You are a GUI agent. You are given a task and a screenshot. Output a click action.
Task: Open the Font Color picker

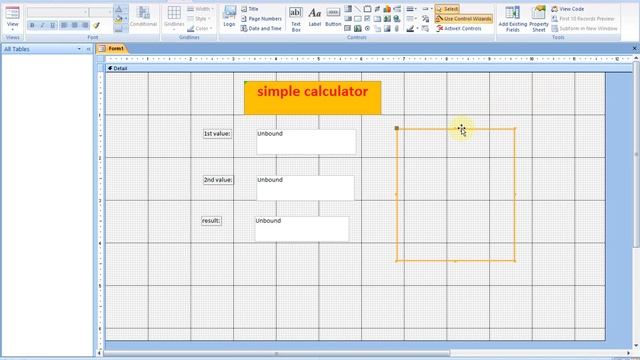tap(120, 9)
